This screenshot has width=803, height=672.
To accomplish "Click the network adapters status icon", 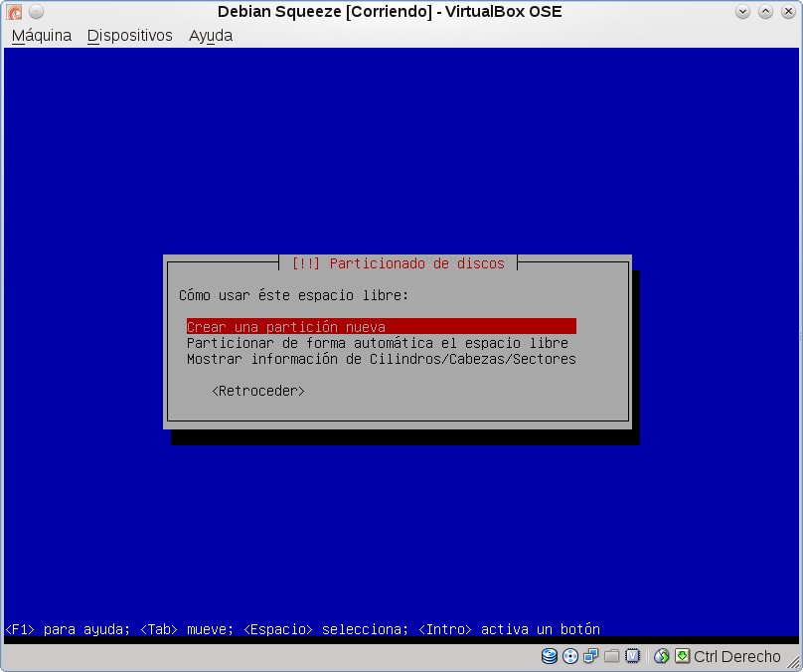I will tap(591, 656).
